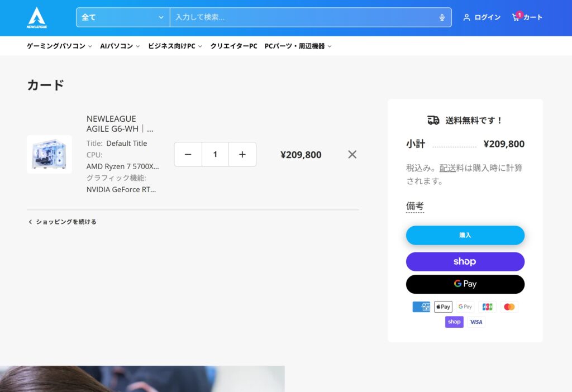Pay with the black G Pay button
The height and width of the screenshot is (392, 572).
coord(465,284)
